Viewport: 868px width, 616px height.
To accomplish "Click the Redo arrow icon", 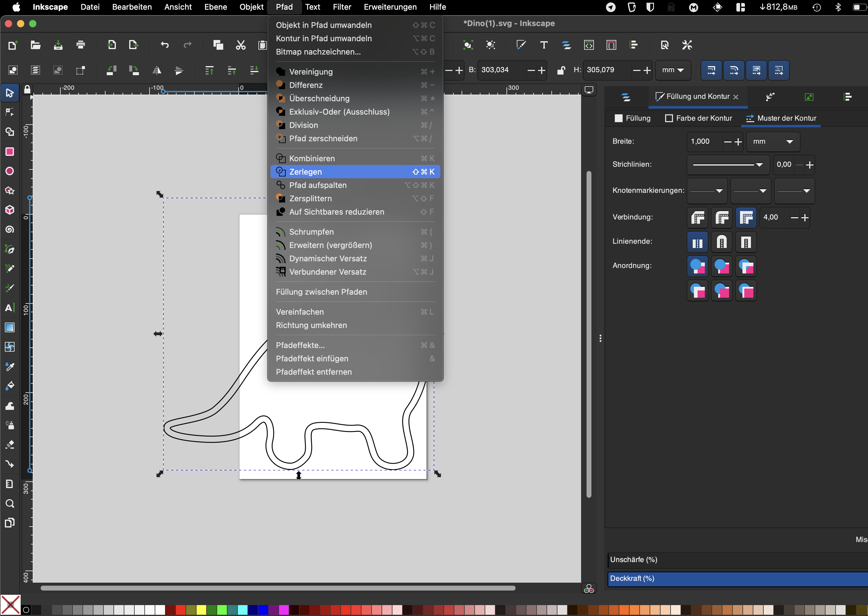I will click(187, 45).
